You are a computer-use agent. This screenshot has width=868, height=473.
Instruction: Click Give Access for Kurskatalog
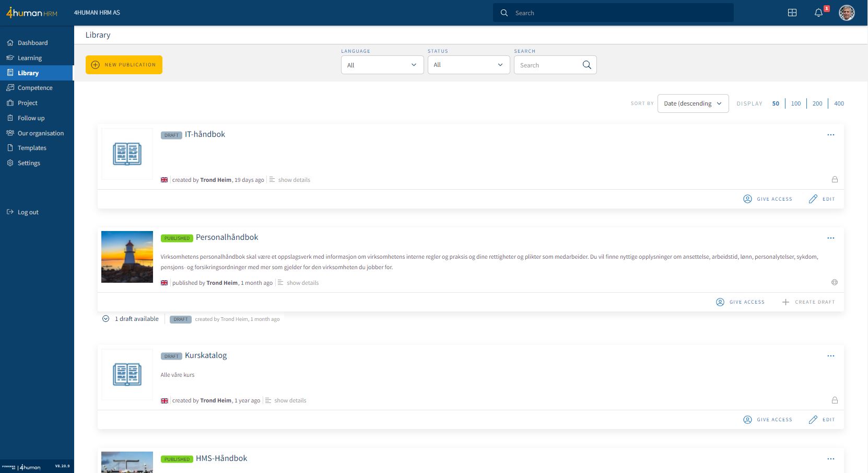768,420
